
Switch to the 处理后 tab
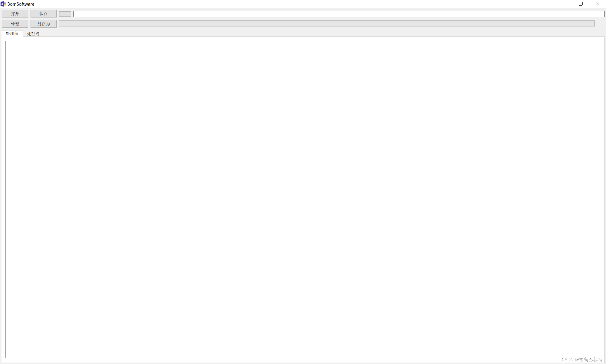tap(33, 34)
